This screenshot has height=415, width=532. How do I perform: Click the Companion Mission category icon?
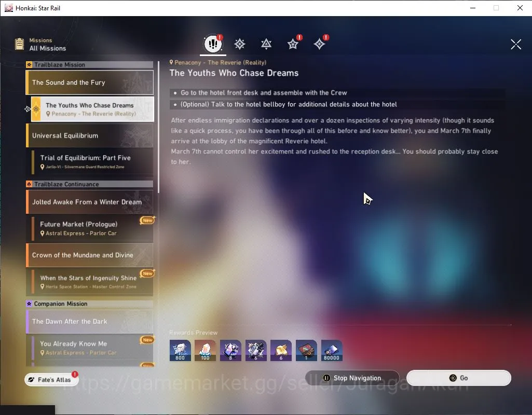coord(29,304)
